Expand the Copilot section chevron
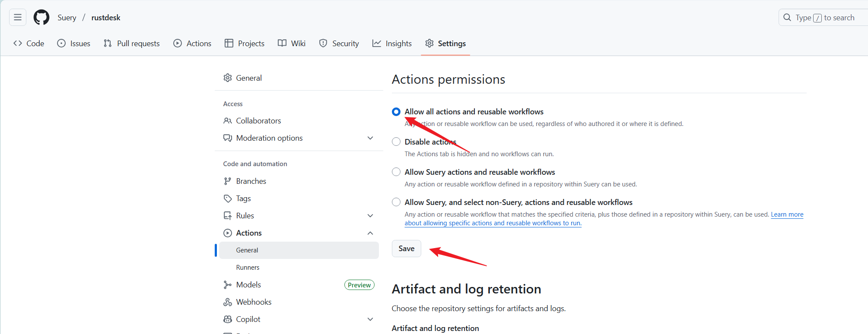868x334 pixels. tap(370, 319)
